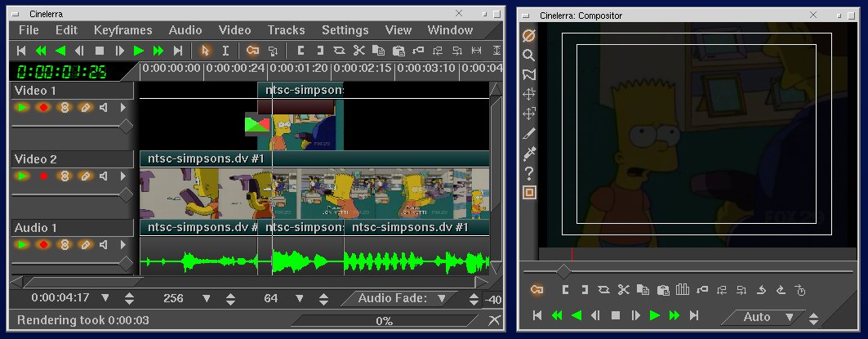Switch to I-beam cut and paste mode
The width and height of the screenshot is (868, 339).
point(225,51)
